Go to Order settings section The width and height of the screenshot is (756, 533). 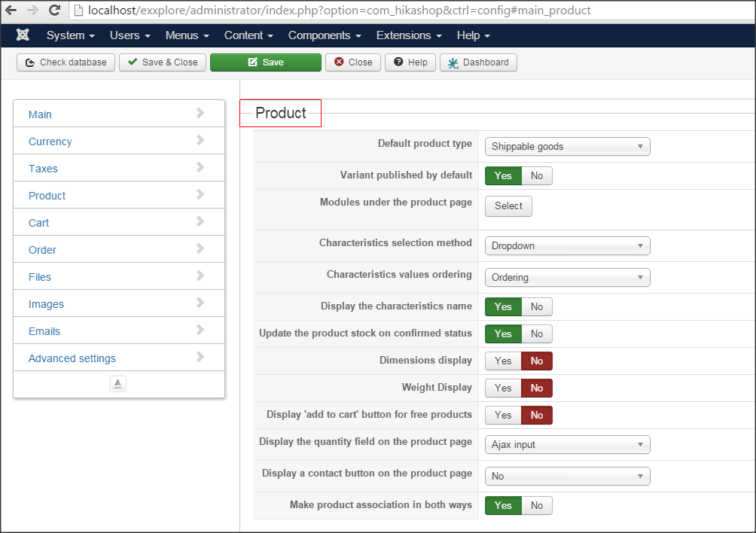tap(119, 249)
